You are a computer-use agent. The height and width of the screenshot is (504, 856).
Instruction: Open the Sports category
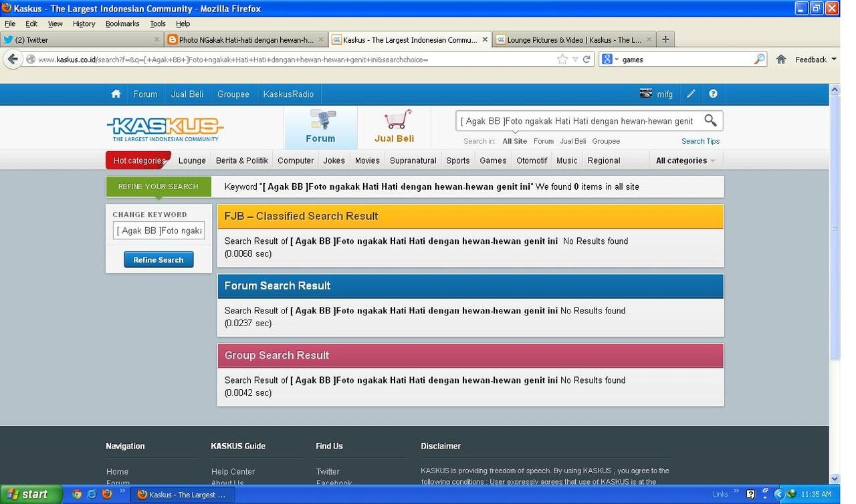[458, 160]
